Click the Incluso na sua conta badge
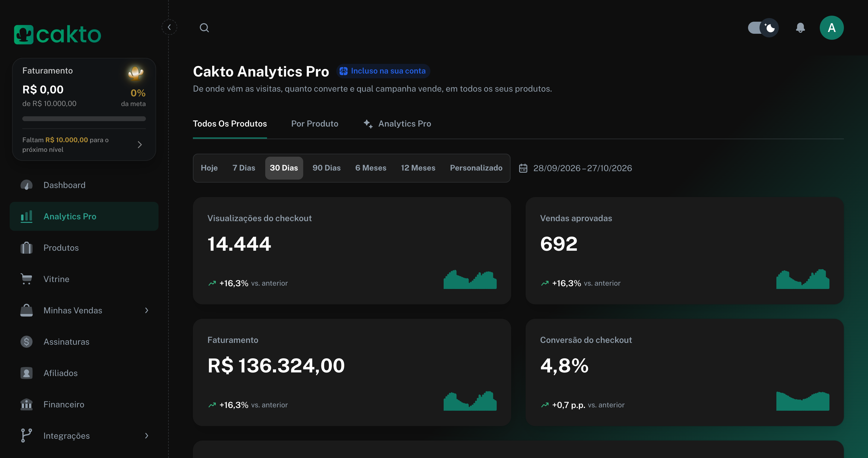This screenshot has width=868, height=458. pos(383,71)
